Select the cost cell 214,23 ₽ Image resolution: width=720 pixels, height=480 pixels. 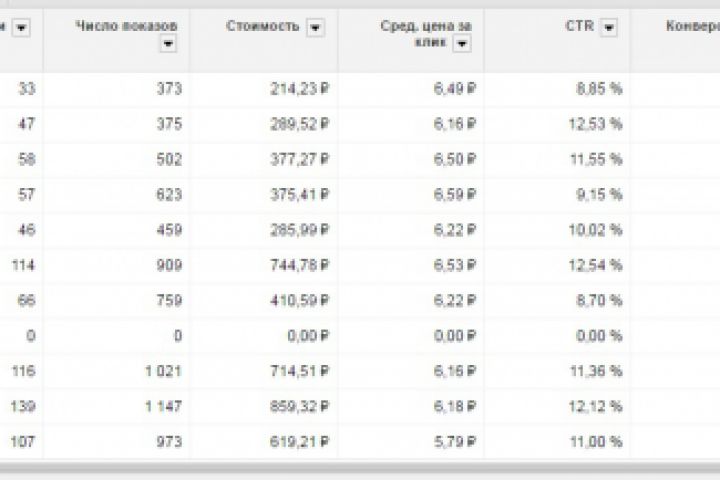(300, 88)
